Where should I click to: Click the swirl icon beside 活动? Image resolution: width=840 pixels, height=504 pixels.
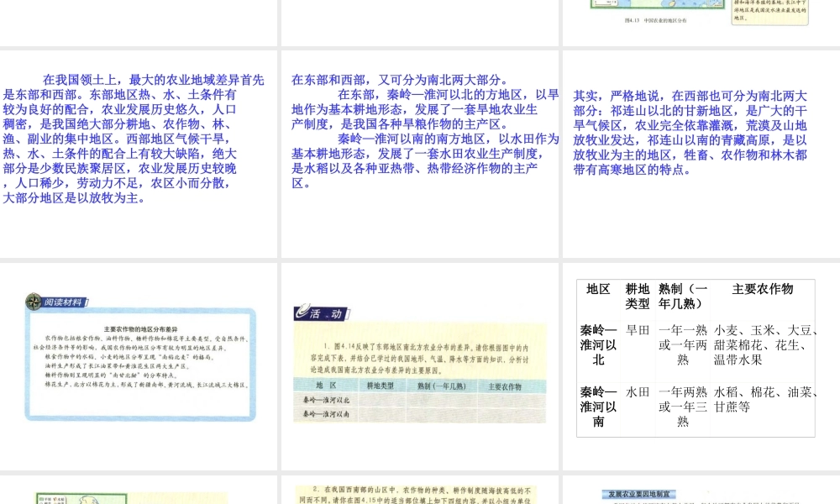pos(302,311)
